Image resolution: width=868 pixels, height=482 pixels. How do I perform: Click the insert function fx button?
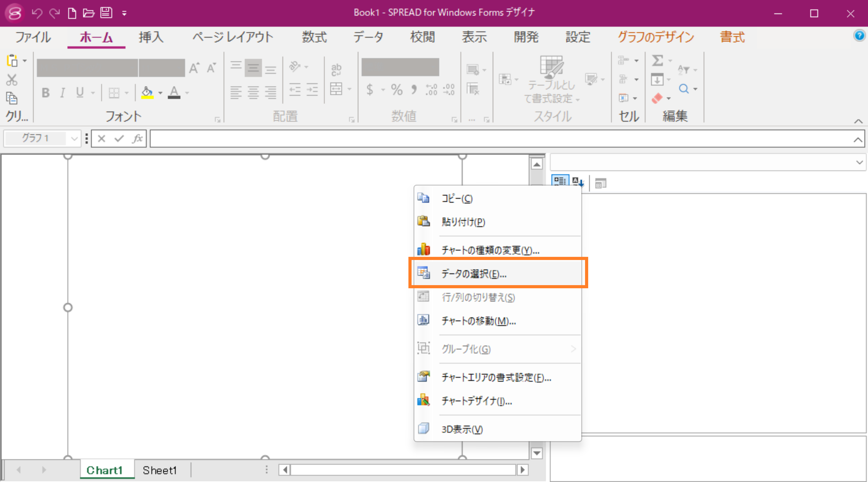coord(137,138)
